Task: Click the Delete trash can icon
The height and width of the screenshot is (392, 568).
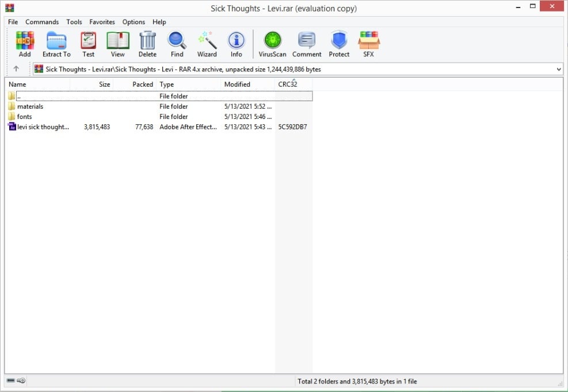Action: 147,41
